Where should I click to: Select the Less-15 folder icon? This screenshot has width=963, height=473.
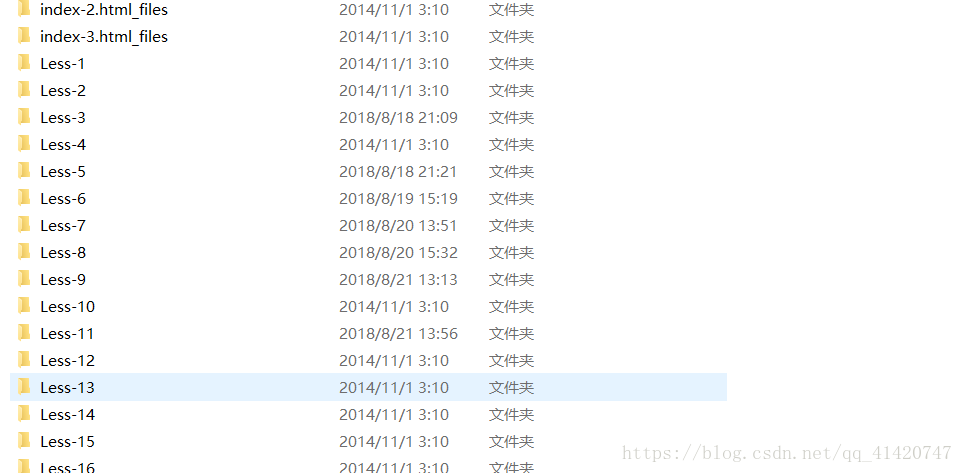24,441
